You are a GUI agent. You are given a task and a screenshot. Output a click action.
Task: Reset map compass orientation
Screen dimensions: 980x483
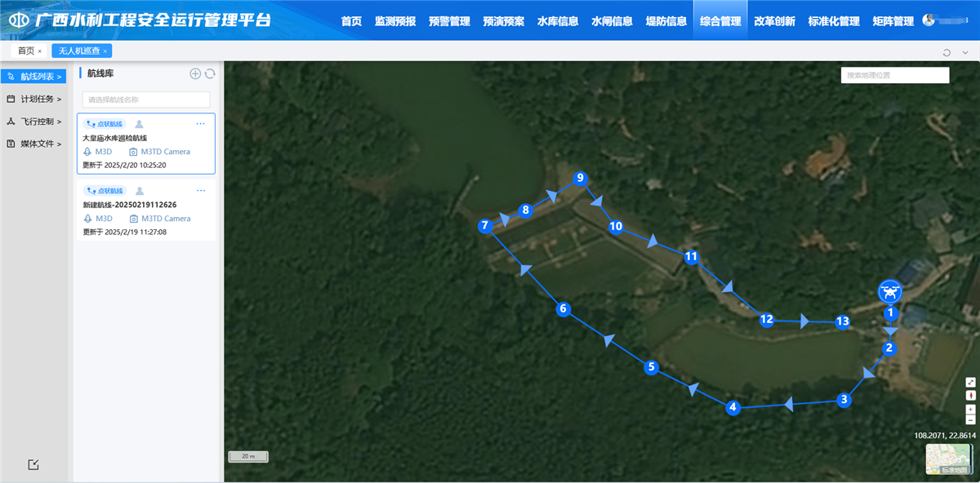[x=970, y=396]
